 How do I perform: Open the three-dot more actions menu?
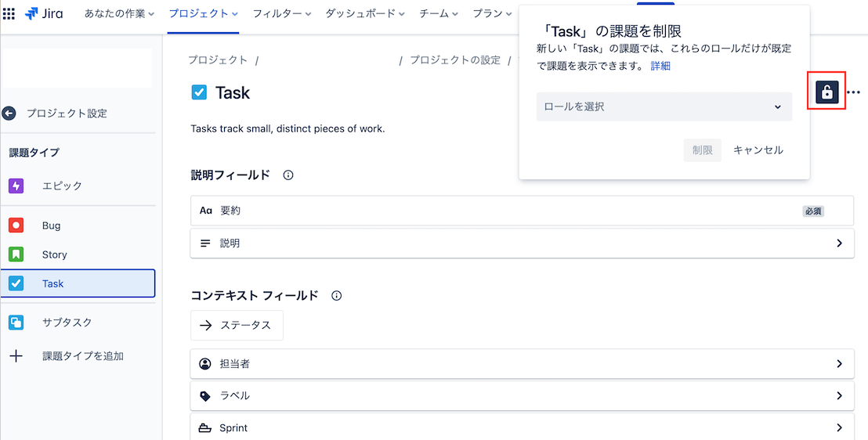[854, 92]
